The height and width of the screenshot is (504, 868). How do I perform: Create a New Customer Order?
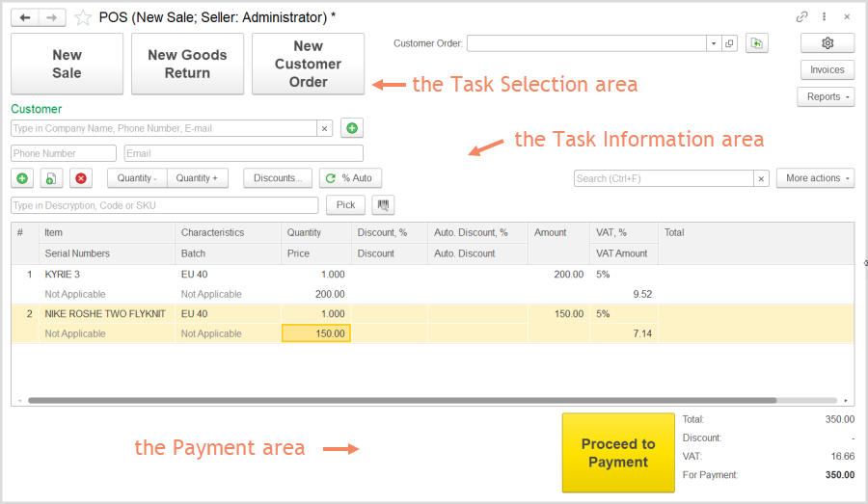[308, 65]
